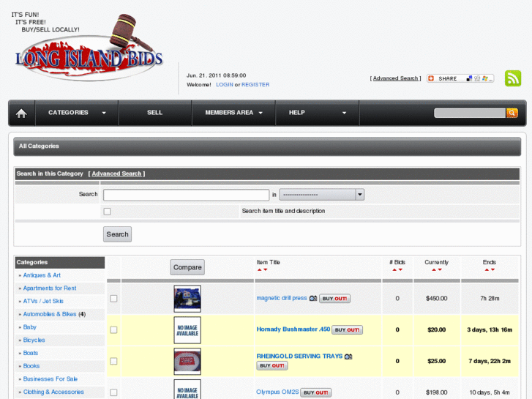Click the Long Island Bids logo

89,48
